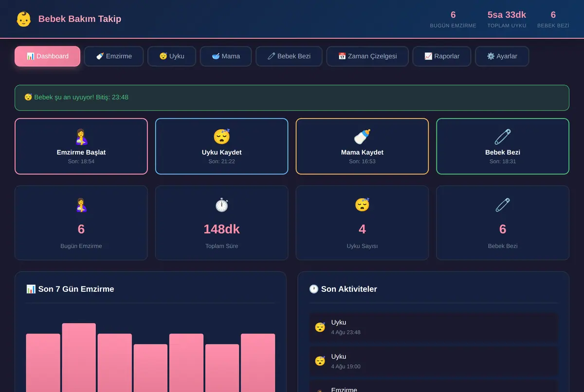The height and width of the screenshot is (392, 584).
Task: Click the breastfeeding icon in Emzirme Başlat card
Action: click(81, 137)
